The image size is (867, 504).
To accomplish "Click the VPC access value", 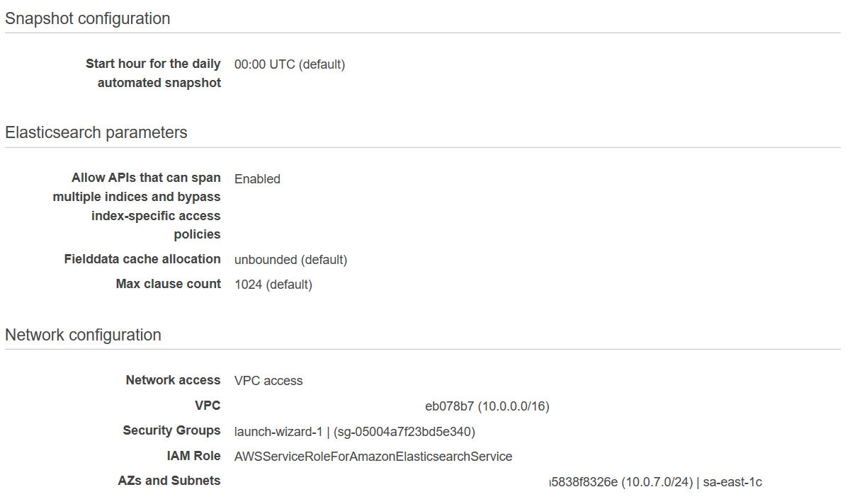I will point(268,381).
